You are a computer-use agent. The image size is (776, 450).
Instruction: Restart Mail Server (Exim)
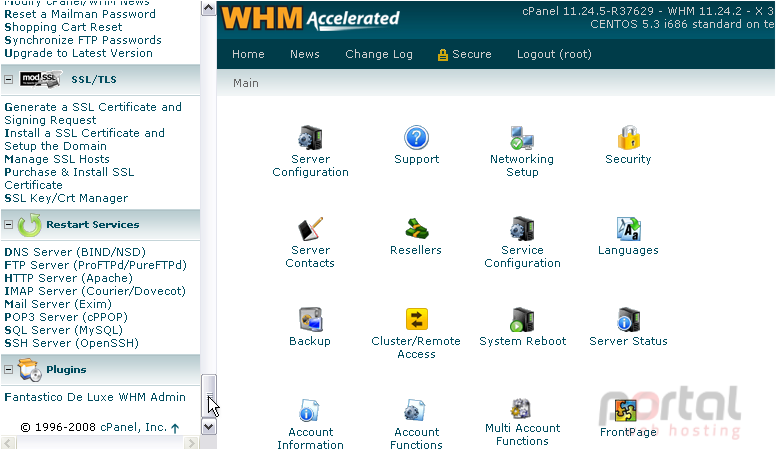click(x=58, y=303)
